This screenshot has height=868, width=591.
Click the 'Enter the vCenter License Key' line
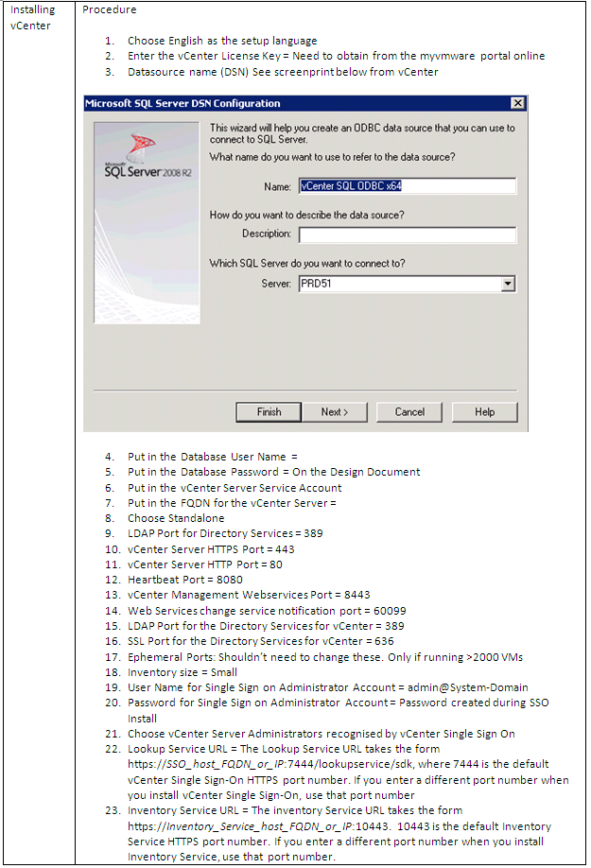tap(336, 56)
